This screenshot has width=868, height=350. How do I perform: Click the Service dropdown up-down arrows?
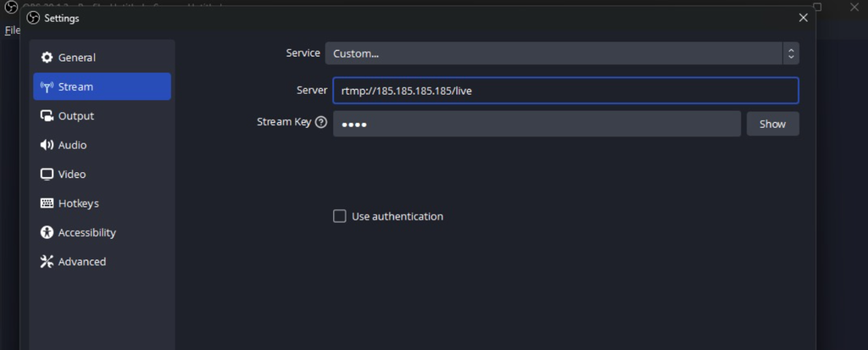tap(791, 53)
